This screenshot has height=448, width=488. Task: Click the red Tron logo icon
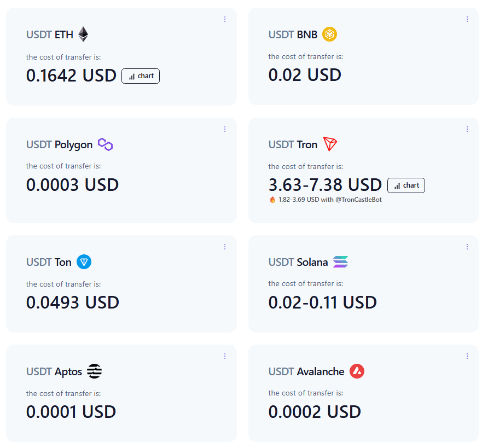coord(330,144)
